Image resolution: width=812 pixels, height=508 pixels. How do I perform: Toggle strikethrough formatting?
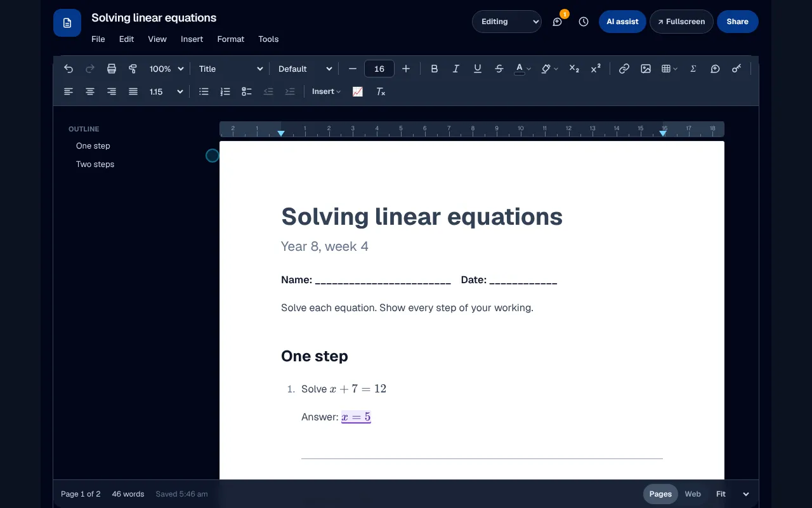coord(499,69)
